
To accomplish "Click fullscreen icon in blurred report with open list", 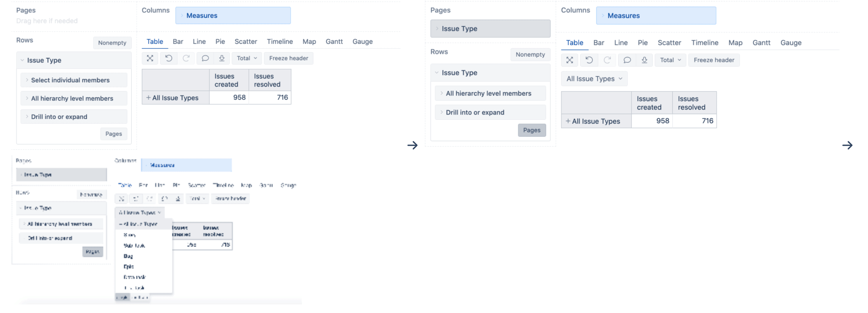I will 122,198.
